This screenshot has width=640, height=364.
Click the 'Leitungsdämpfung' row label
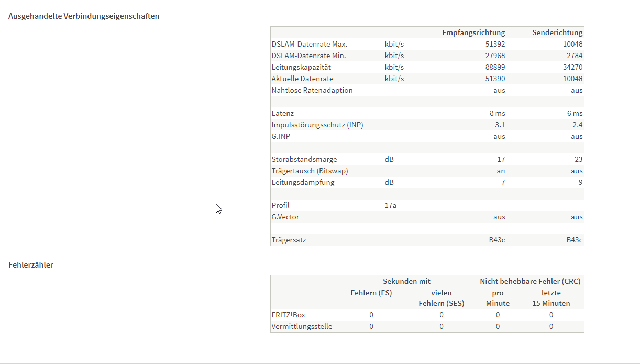303,182
